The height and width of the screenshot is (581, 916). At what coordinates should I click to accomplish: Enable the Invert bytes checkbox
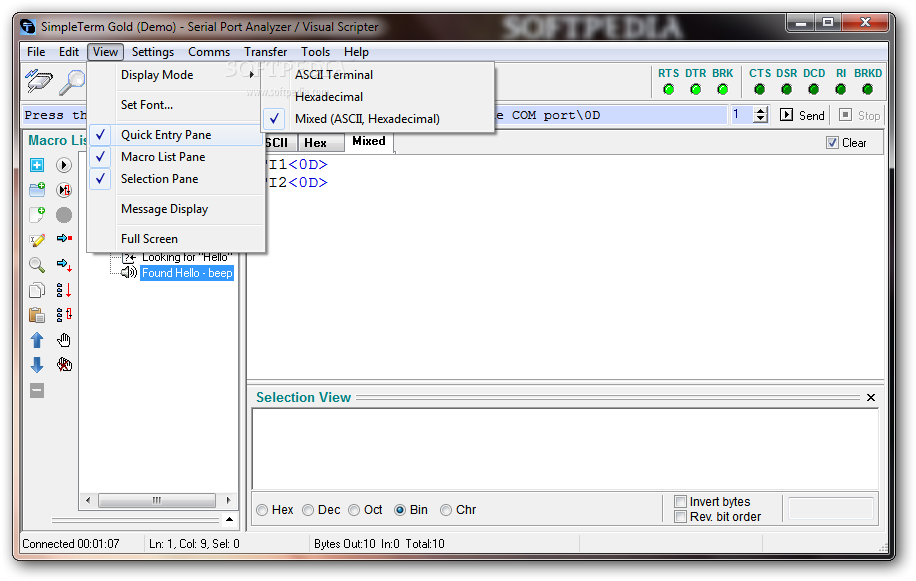[680, 502]
